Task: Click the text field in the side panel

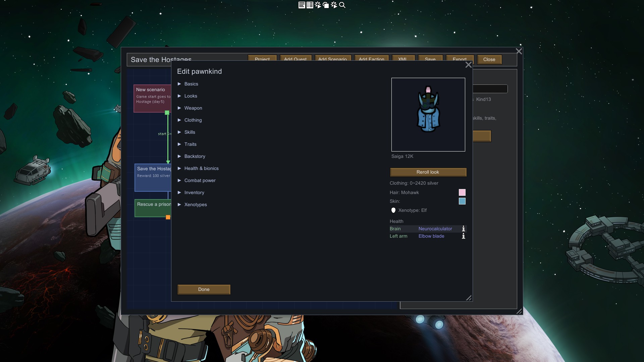Action: click(490, 89)
